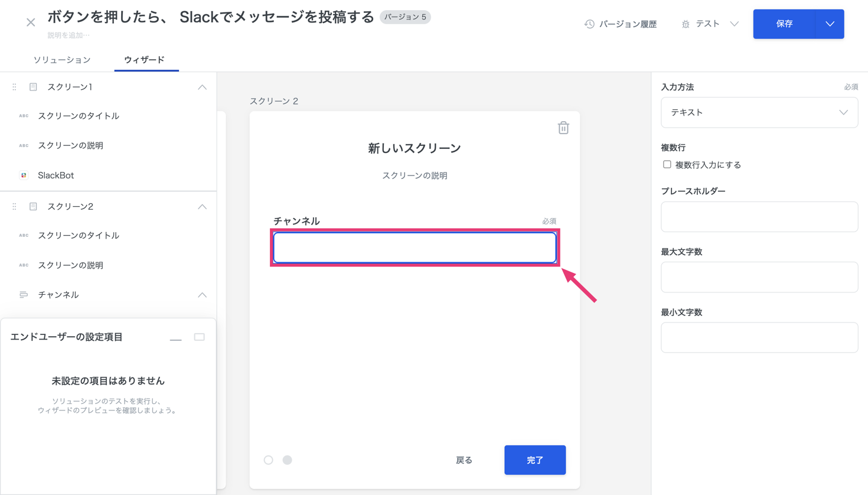Click the trash icon on the screen card
The height and width of the screenshot is (495, 868).
click(x=563, y=128)
